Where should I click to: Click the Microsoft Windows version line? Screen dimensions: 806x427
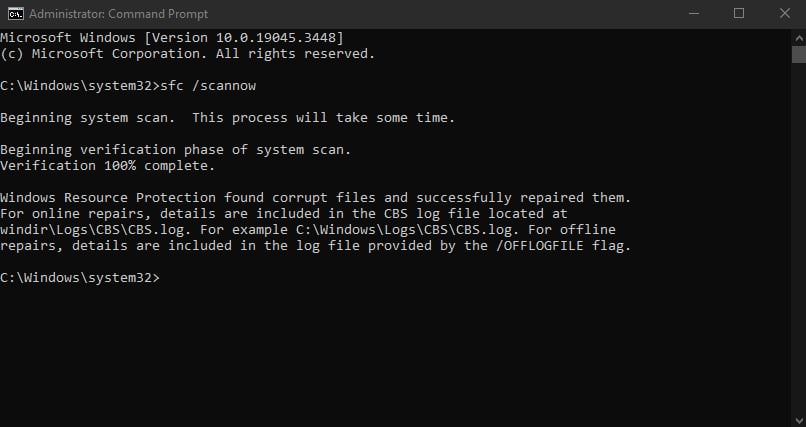[x=172, y=37]
